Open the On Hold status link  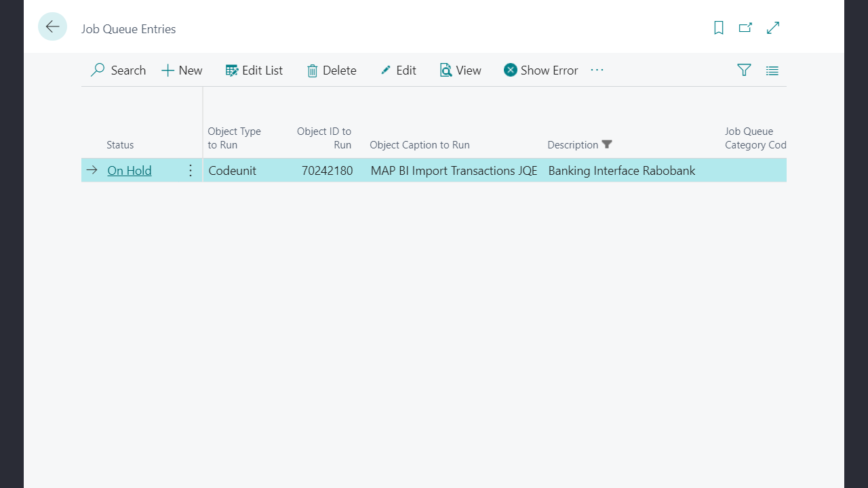pos(130,171)
